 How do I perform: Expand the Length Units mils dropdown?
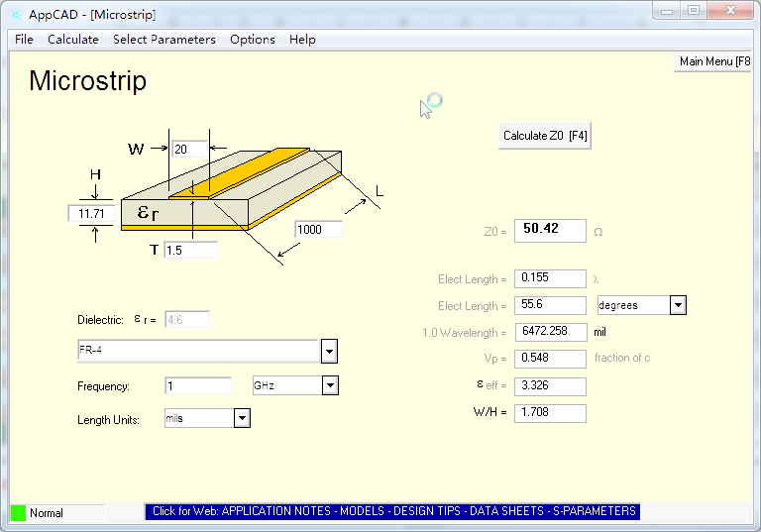pos(242,418)
